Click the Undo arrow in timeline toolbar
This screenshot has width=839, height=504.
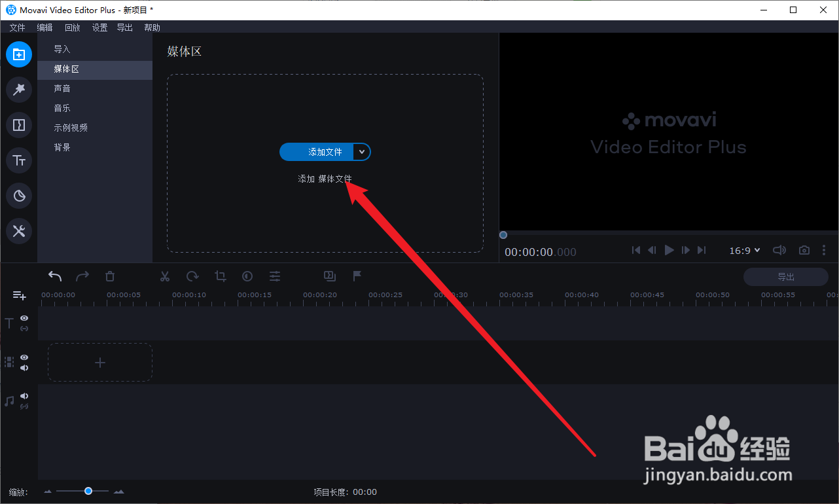(x=55, y=276)
